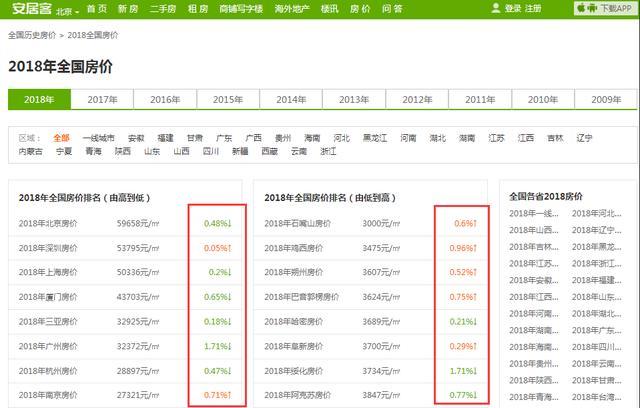Filter by 宁夏 region
This screenshot has width=640, height=408.
[64, 151]
